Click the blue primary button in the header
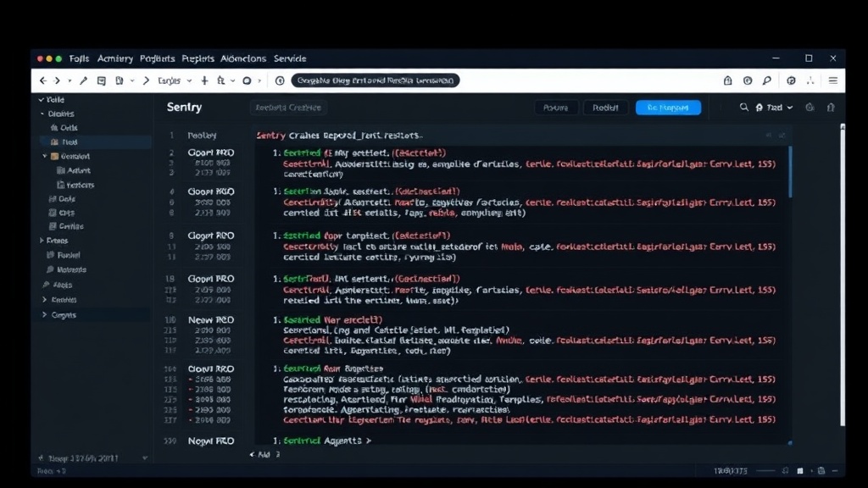868x488 pixels. click(x=668, y=108)
